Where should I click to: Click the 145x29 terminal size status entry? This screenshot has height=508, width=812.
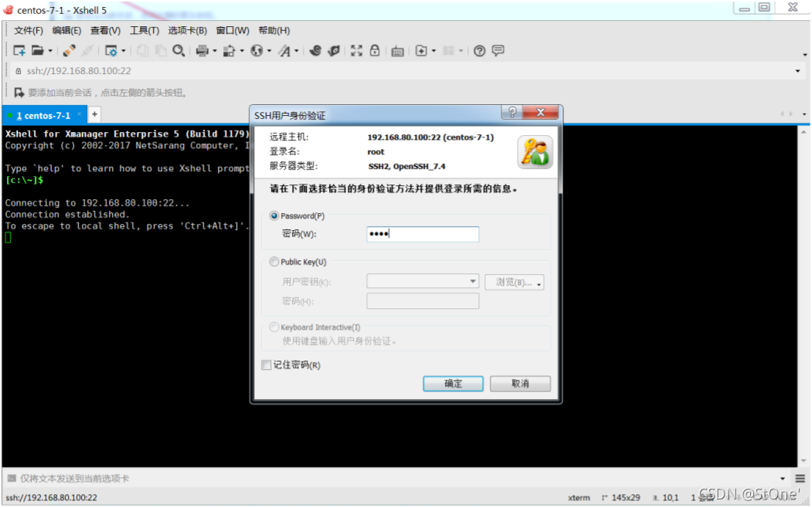tap(621, 498)
